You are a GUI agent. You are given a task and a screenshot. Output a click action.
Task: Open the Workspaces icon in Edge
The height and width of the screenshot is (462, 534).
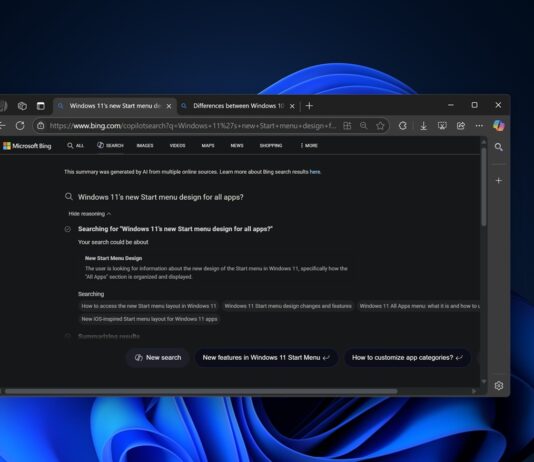[22, 106]
